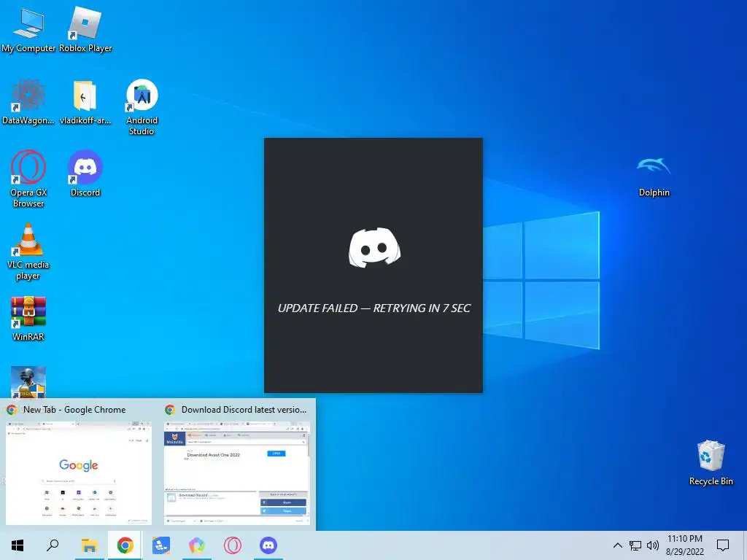
Task: Switch to Download Discord Chrome window preview
Action: click(237, 472)
